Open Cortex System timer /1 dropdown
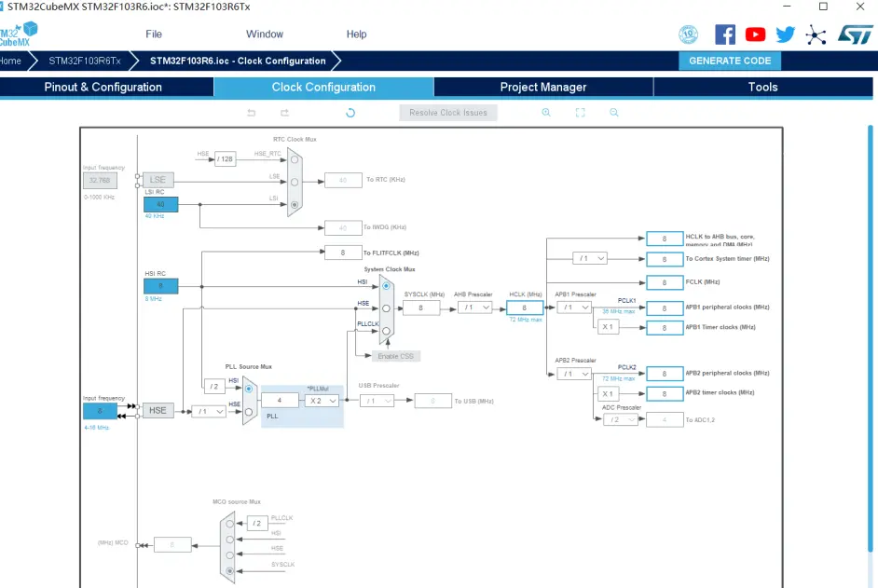This screenshot has width=878, height=588. pos(590,258)
